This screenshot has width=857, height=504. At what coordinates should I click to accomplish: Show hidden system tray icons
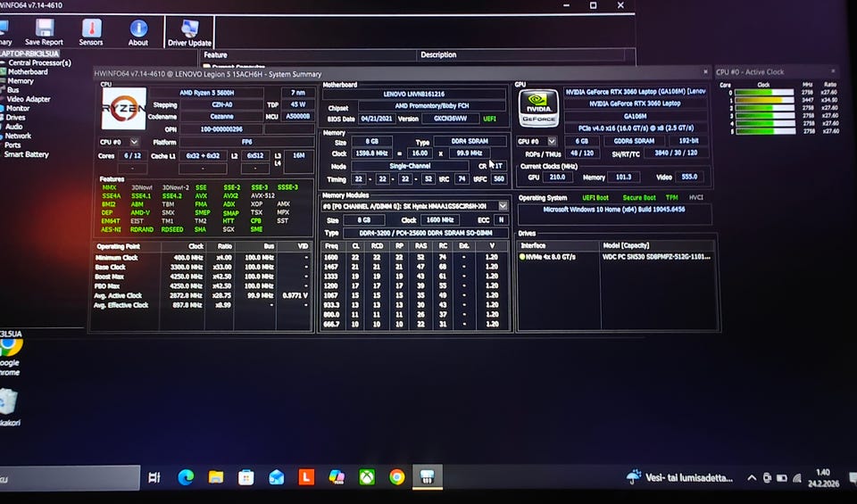tap(752, 478)
